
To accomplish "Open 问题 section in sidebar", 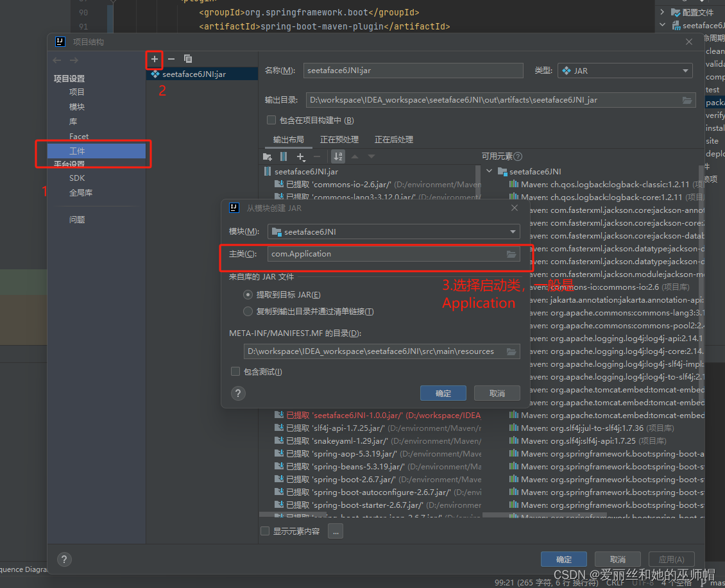I will click(x=77, y=219).
